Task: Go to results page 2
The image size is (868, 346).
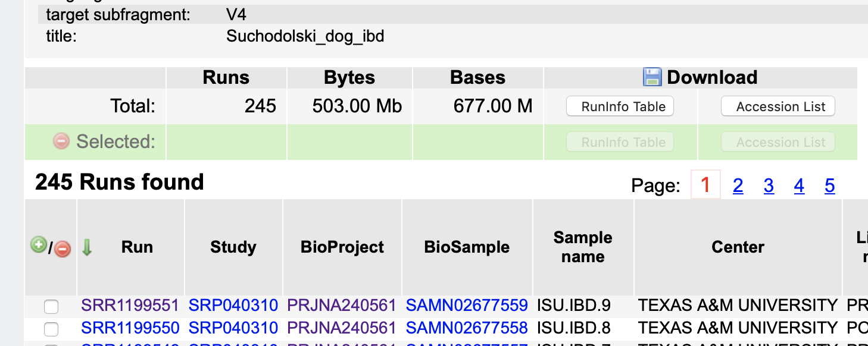Action: [738, 186]
